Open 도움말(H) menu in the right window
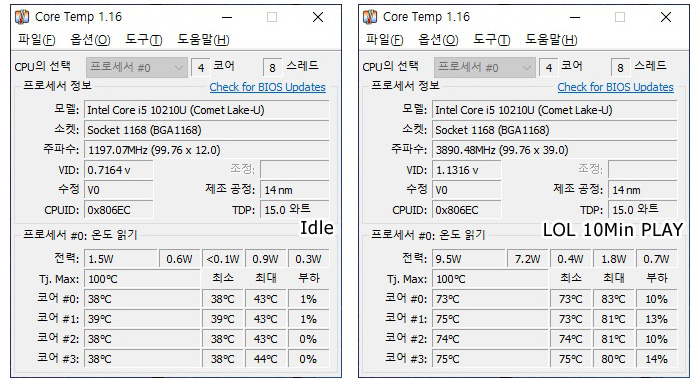The height and width of the screenshot is (382, 700). point(551,40)
